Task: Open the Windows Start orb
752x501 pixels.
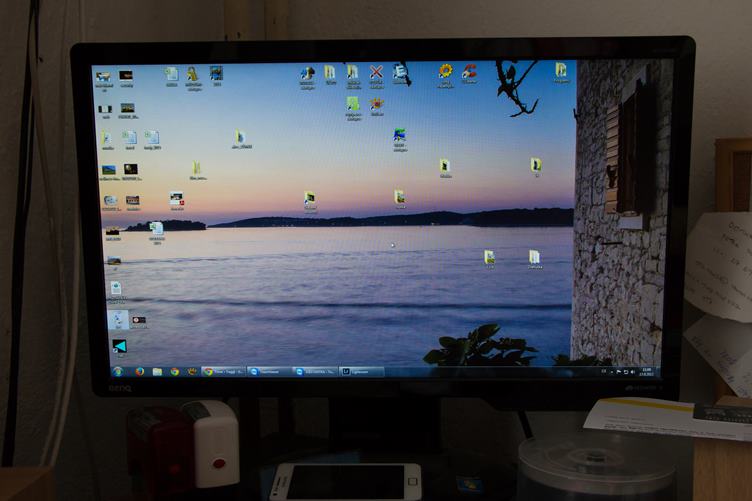Action: (x=118, y=371)
